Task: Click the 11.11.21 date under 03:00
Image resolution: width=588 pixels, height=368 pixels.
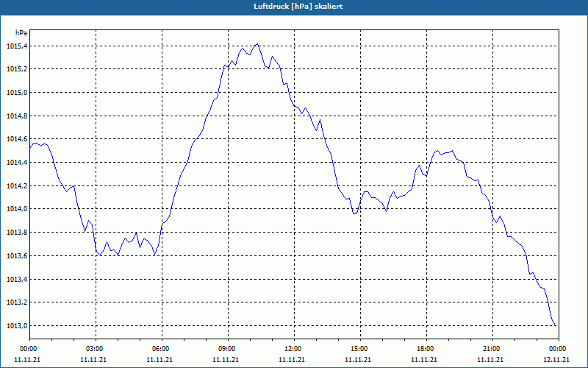Action: pos(93,359)
